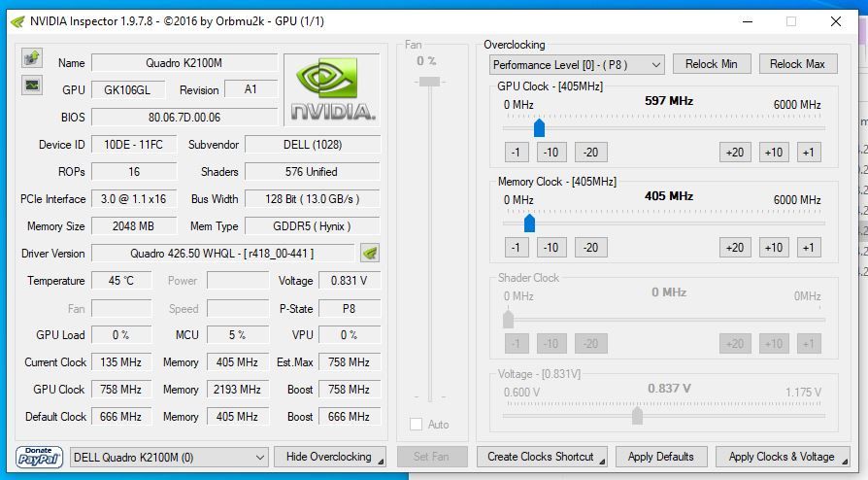Click the Est.Max field 758 MHz
This screenshot has height=480, width=868.
tap(350, 361)
